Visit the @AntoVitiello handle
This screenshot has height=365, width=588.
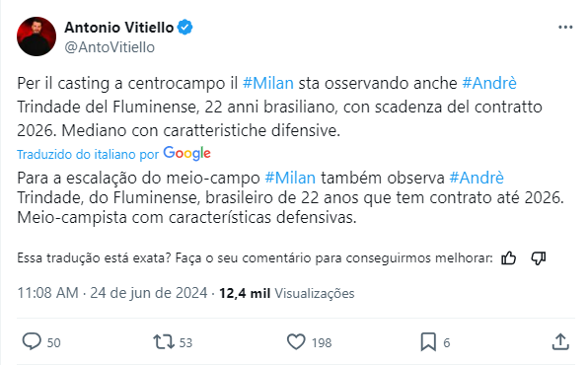(110, 47)
